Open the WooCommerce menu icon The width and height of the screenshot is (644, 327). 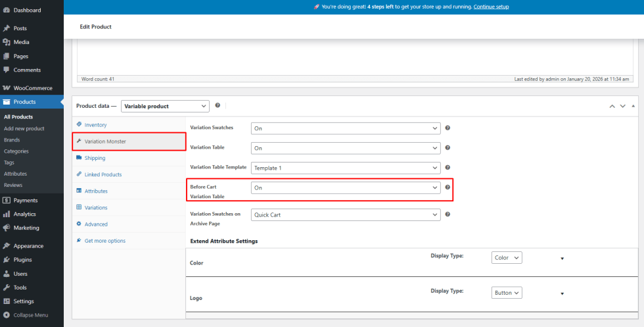pos(7,88)
